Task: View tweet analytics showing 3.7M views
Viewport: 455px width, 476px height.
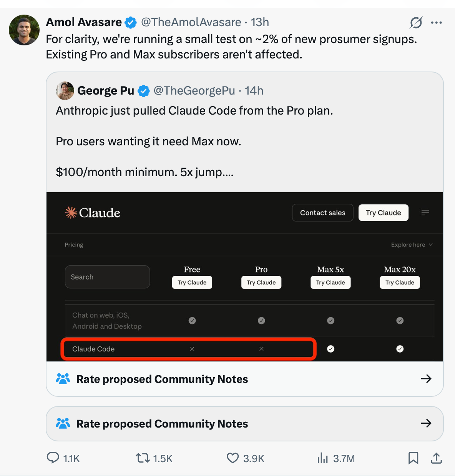Action: (x=323, y=458)
